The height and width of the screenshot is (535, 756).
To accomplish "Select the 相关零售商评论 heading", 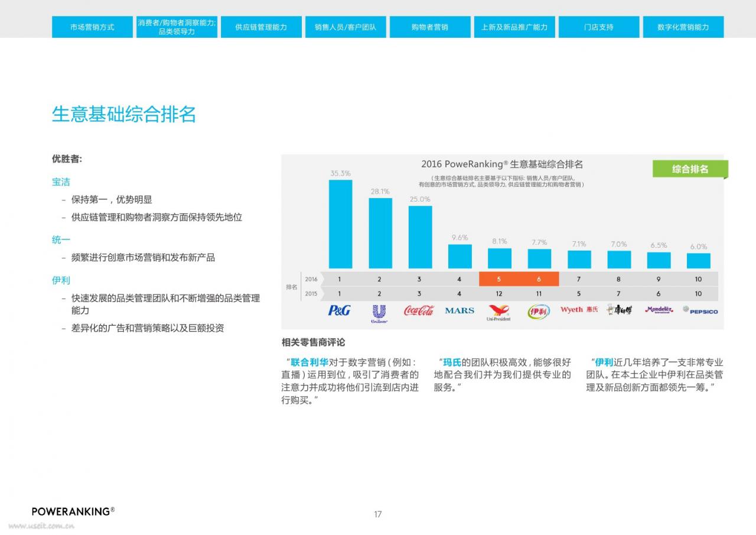I will click(x=314, y=342).
